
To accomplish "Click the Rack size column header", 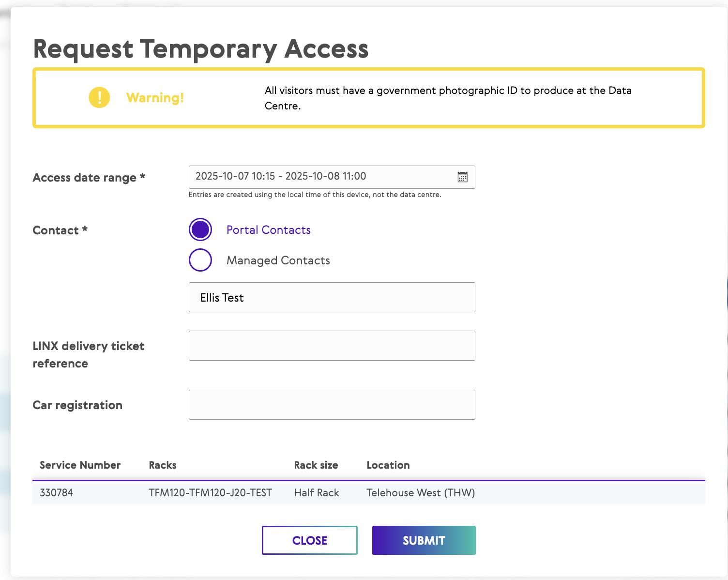I will tap(316, 465).
